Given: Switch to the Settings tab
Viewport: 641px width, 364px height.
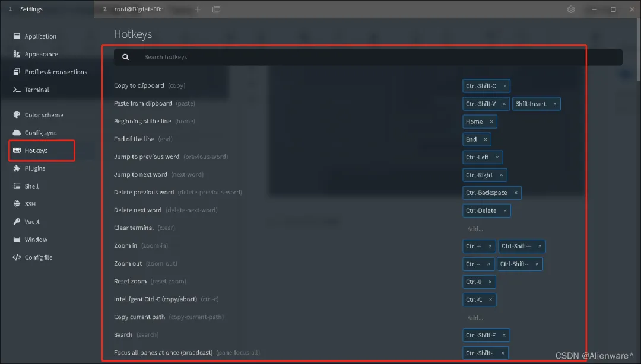Looking at the screenshot, I should coord(31,9).
